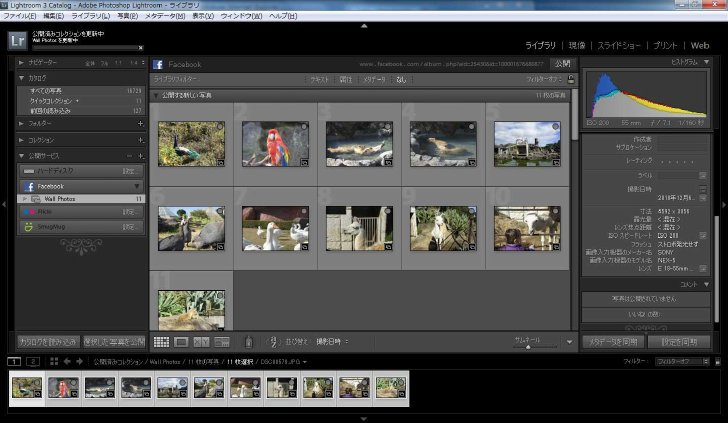Toggle the filter switch at filmstrip right end
The height and width of the screenshot is (423, 728).
pyautogui.click(x=717, y=361)
